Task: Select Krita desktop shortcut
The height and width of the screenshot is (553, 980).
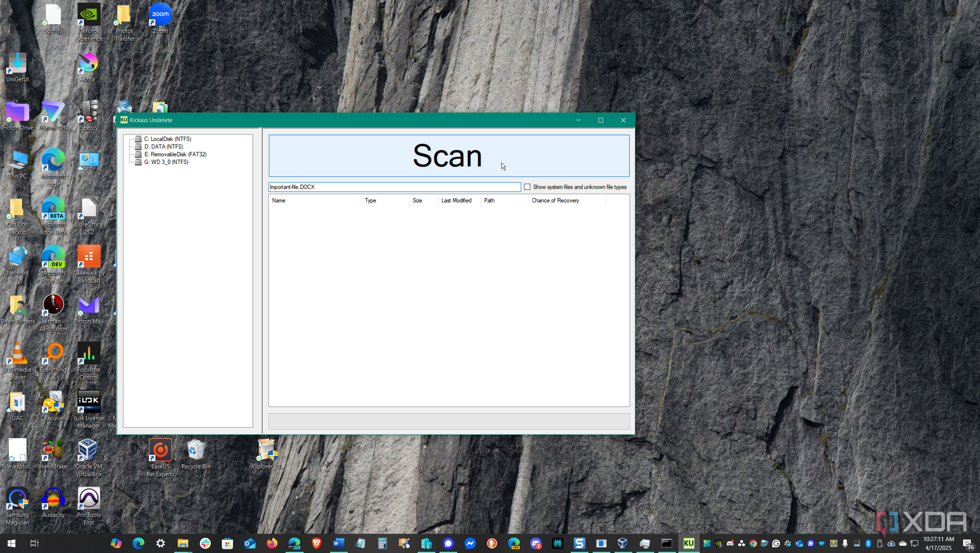Action: tap(89, 68)
